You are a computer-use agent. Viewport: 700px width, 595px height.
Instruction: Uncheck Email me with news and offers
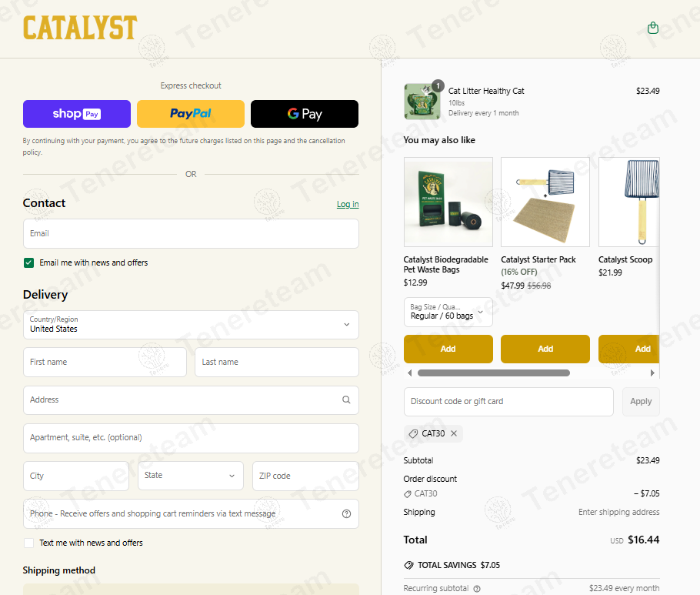pyautogui.click(x=29, y=262)
